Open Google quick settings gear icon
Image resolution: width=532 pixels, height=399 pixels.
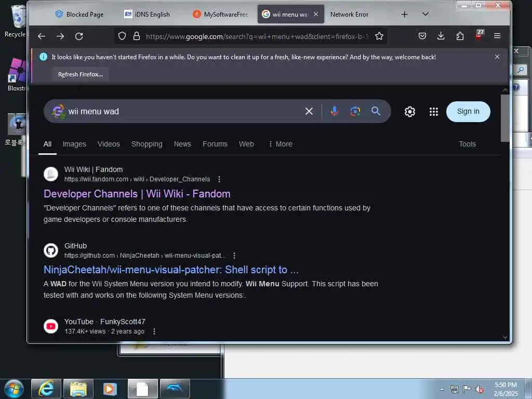coord(409,112)
